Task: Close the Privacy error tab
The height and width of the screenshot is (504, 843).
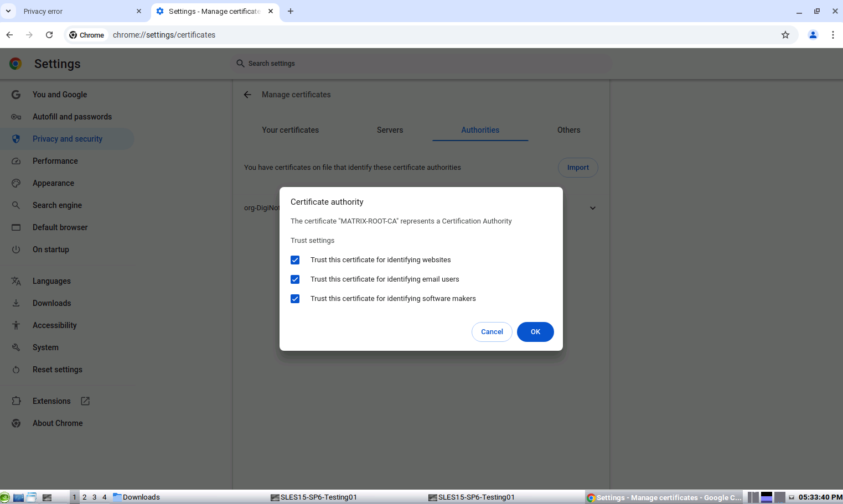Action: pos(139,11)
